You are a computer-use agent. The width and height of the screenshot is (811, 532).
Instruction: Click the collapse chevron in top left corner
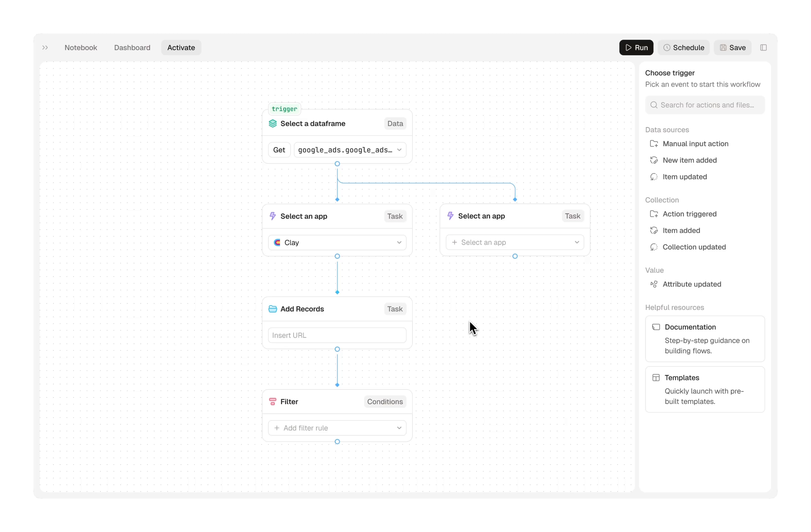coord(45,48)
